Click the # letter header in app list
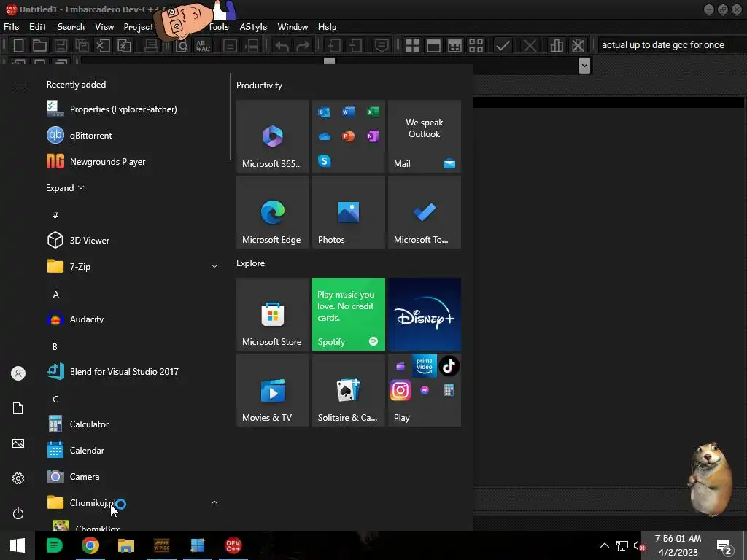 pos(55,215)
